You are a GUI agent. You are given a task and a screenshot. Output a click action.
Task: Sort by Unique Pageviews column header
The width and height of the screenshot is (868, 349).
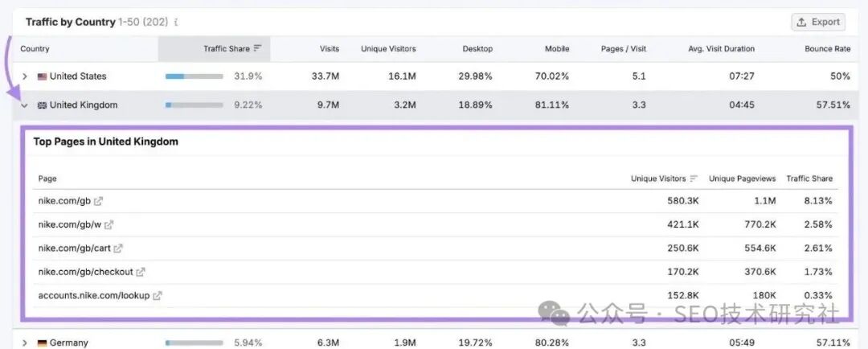coord(740,179)
